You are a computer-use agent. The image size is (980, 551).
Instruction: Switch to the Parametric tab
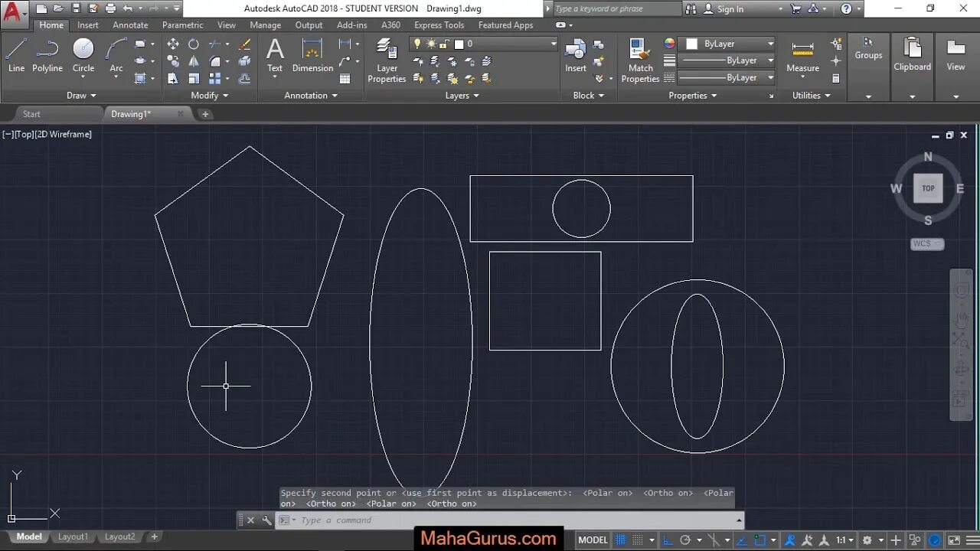coord(183,25)
